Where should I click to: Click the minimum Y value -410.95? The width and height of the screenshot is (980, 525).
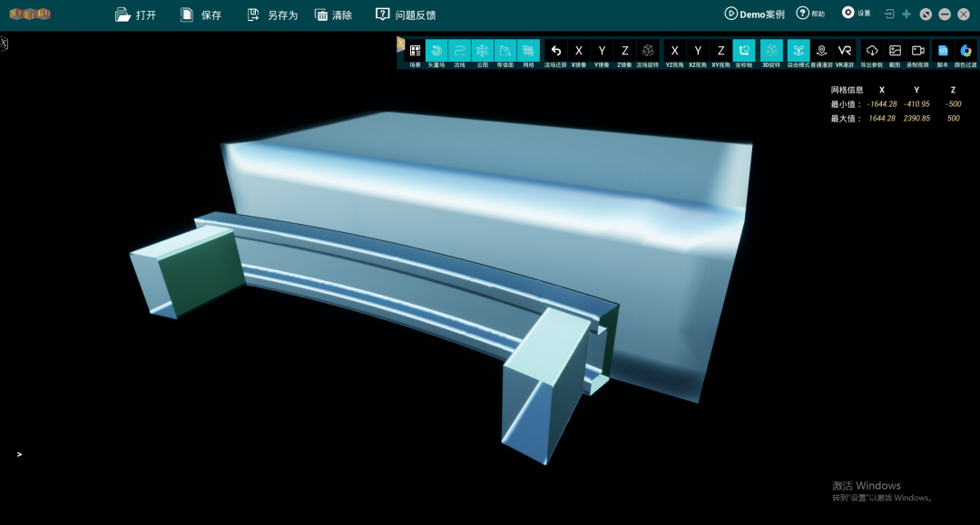point(916,104)
